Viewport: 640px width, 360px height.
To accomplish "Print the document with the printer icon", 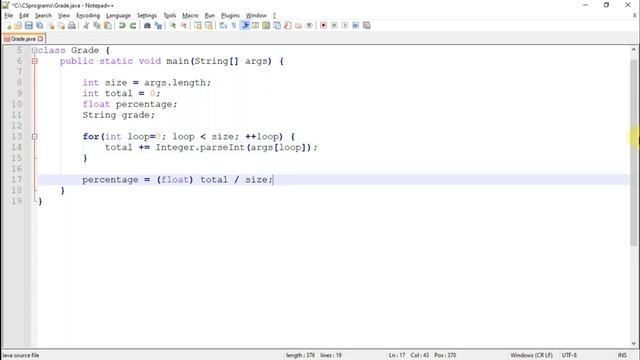I will [x=72, y=25].
